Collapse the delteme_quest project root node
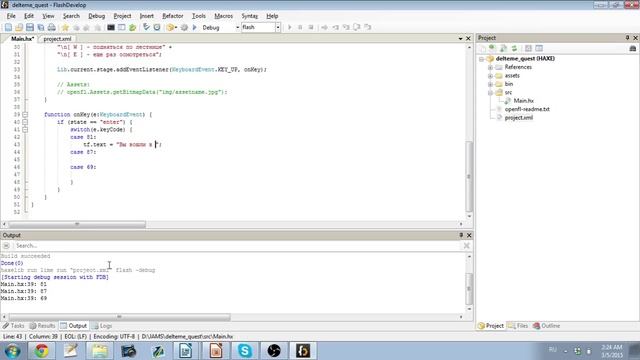 (x=482, y=59)
